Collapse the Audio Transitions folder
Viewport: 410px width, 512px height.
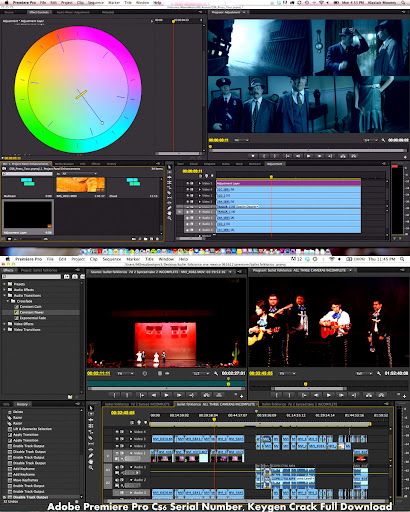pyautogui.click(x=4, y=295)
